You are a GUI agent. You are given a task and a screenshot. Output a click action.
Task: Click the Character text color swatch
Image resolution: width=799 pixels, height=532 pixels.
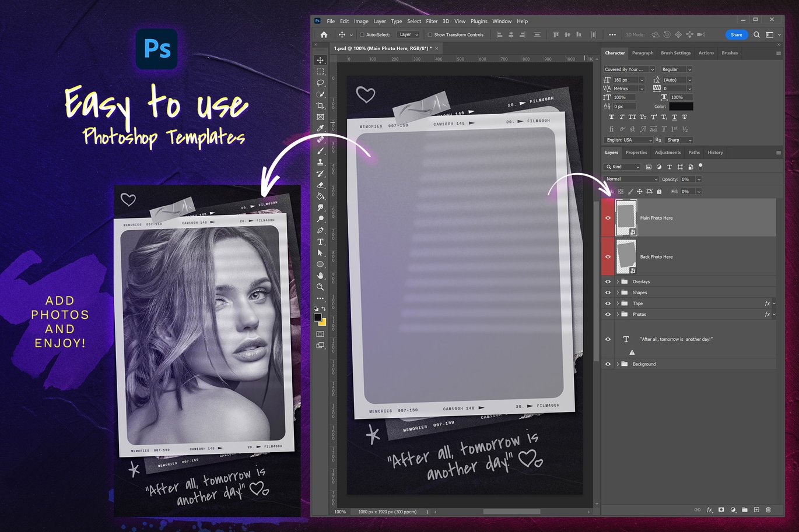[x=681, y=106]
